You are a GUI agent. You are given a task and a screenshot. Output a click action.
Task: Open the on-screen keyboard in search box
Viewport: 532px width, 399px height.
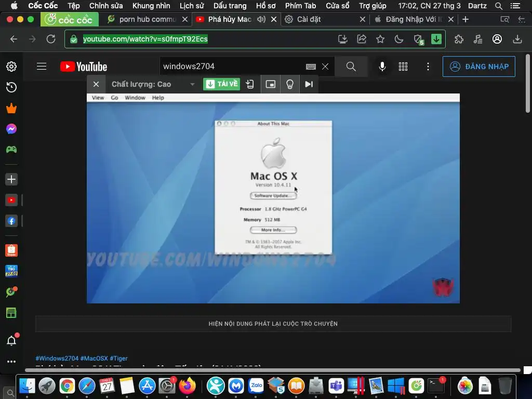[311, 66]
